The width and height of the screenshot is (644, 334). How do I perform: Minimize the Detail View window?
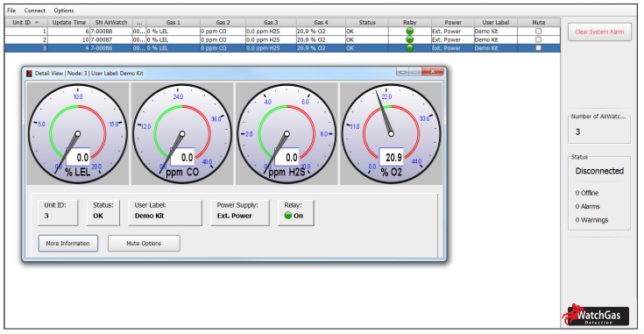(402, 72)
